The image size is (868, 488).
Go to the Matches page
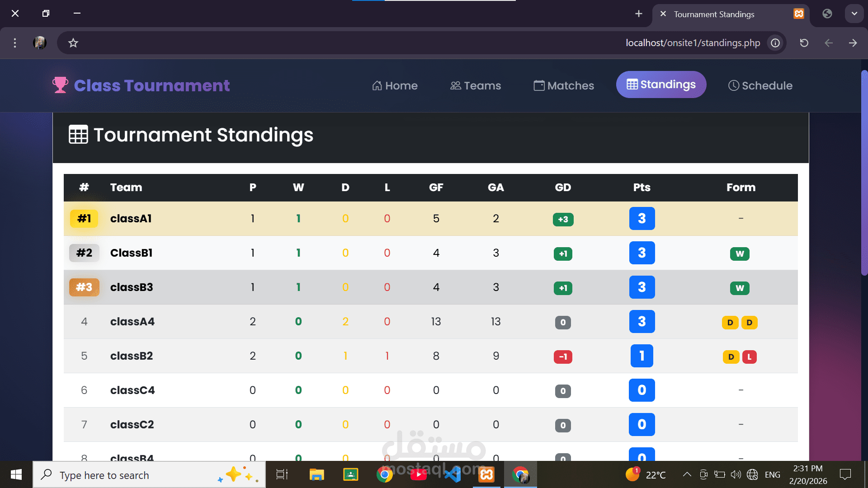pyautogui.click(x=564, y=85)
